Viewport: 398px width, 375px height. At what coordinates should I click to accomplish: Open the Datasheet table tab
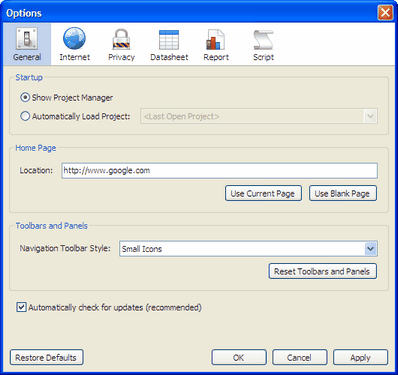click(169, 44)
